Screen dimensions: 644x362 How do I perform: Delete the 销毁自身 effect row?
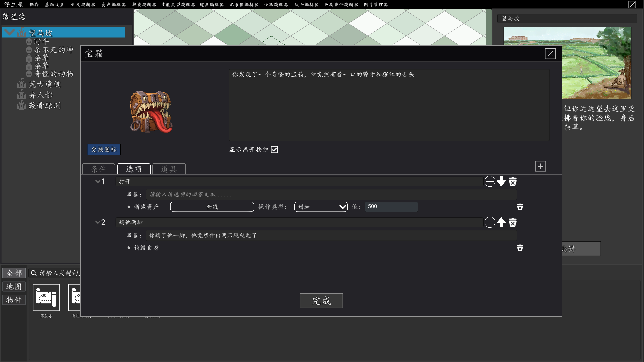click(520, 248)
